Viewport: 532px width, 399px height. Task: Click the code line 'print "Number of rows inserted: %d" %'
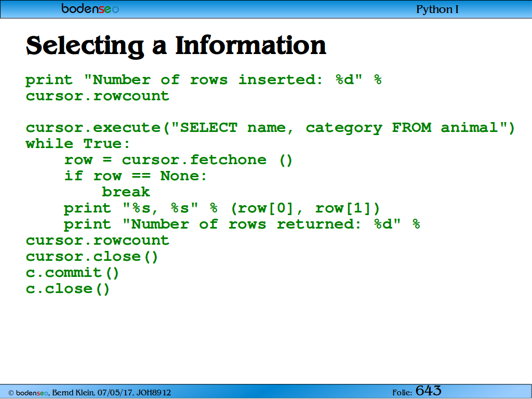pyautogui.click(x=204, y=80)
